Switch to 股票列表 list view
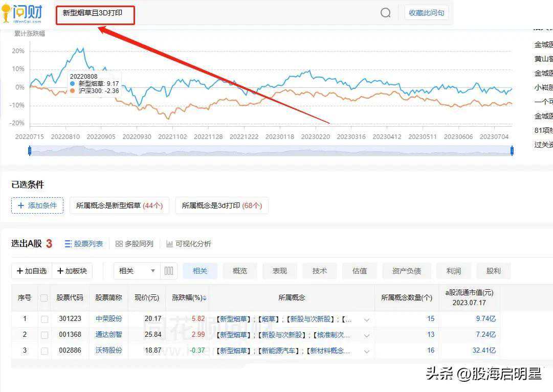The height and width of the screenshot is (392, 553). (84, 244)
